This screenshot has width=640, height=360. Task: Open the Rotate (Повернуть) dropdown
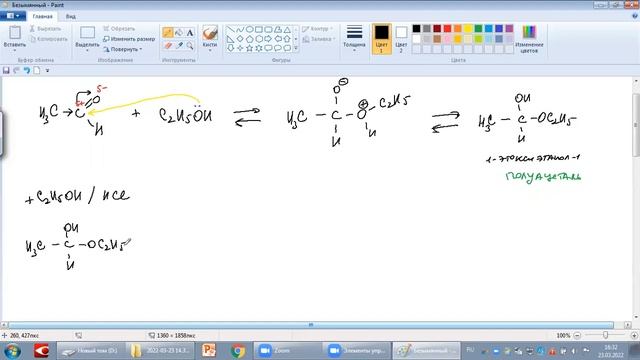(x=122, y=49)
